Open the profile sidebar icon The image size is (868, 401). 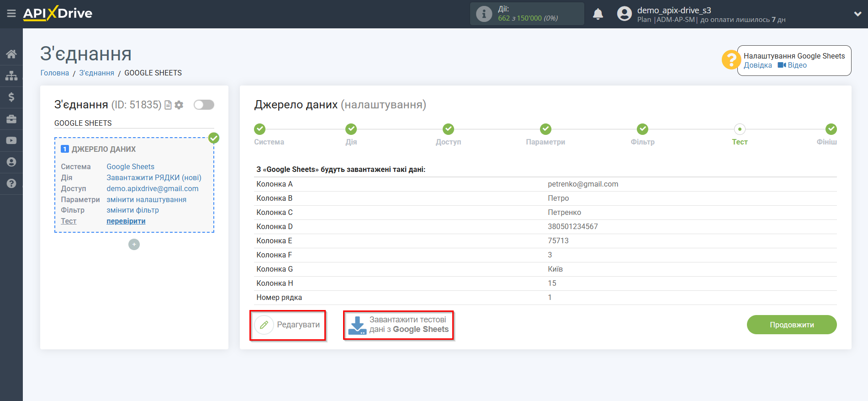(11, 162)
